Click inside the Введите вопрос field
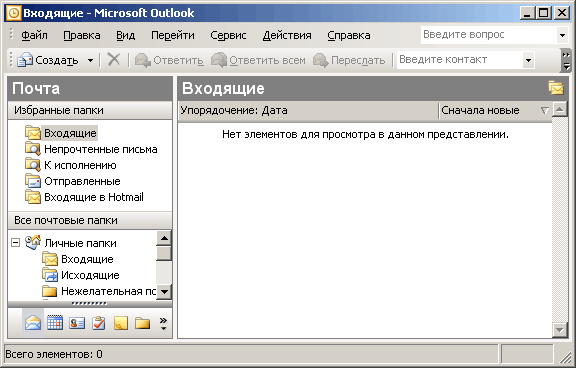This screenshot has height=368, width=576. click(x=489, y=35)
